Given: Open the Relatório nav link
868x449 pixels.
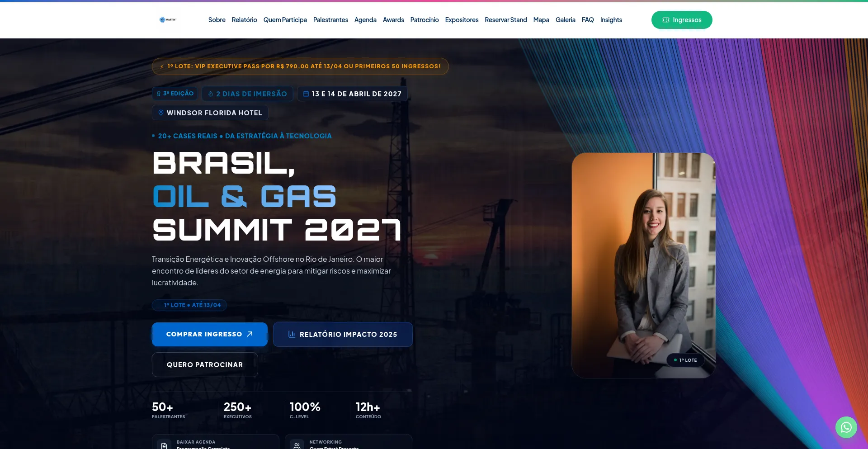Looking at the screenshot, I should [x=245, y=20].
